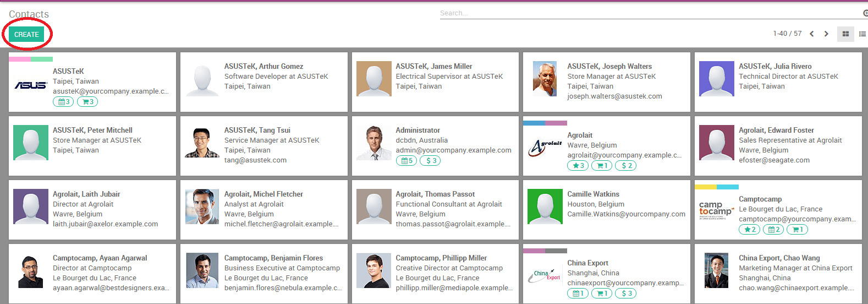Screen dimensions: 868x304
Task: Open Administrator meetings calendar badge
Action: (x=406, y=161)
